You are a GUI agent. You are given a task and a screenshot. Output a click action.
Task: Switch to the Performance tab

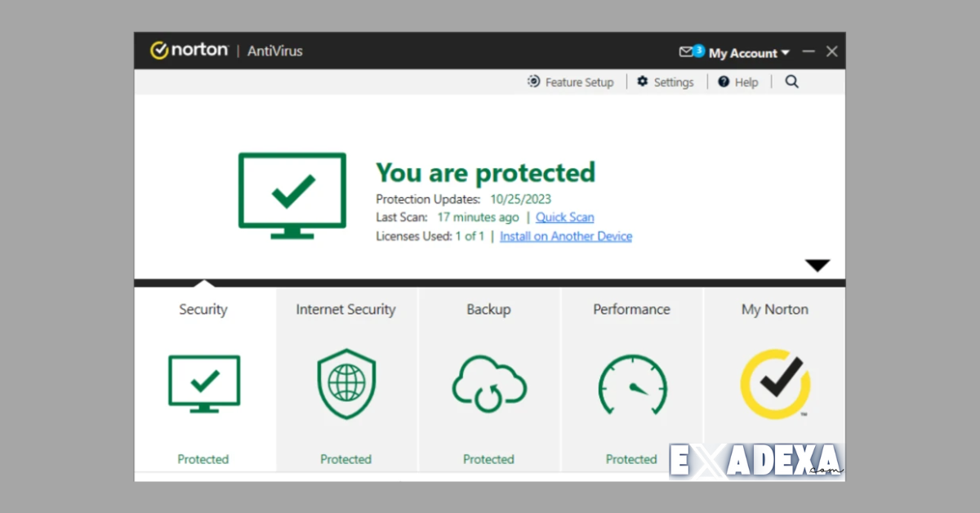631,310
